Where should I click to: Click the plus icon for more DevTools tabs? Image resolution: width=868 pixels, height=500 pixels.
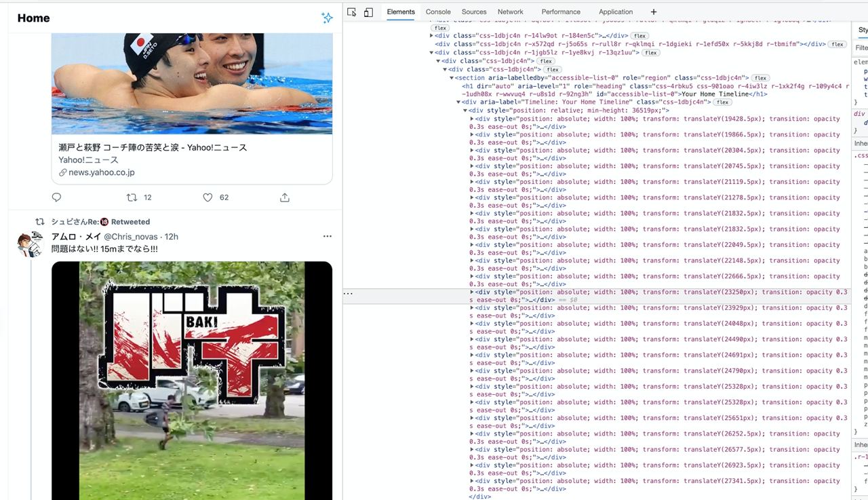click(654, 12)
